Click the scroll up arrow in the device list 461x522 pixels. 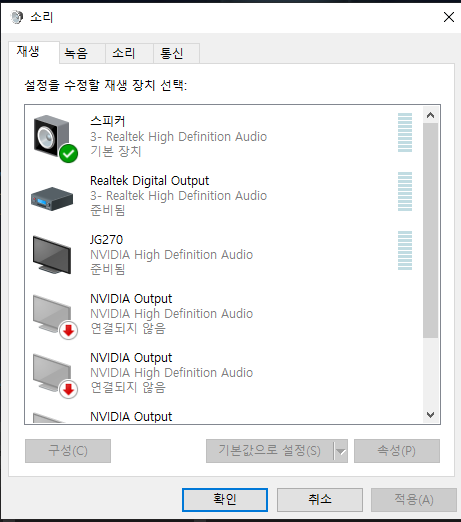click(x=430, y=115)
